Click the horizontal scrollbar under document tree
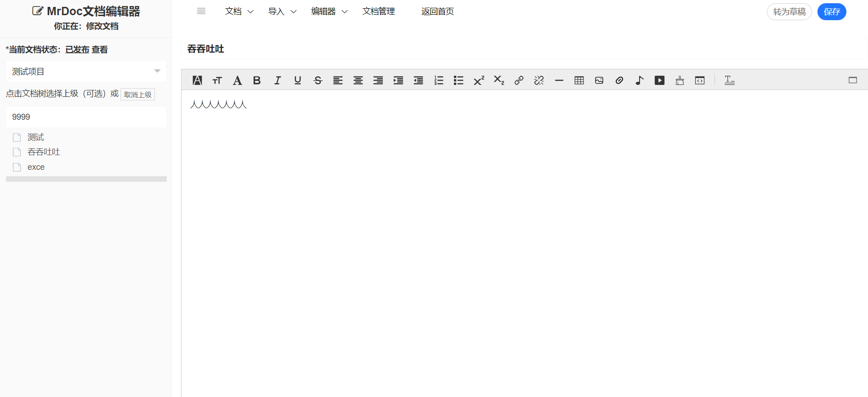The image size is (868, 397). pos(86,179)
